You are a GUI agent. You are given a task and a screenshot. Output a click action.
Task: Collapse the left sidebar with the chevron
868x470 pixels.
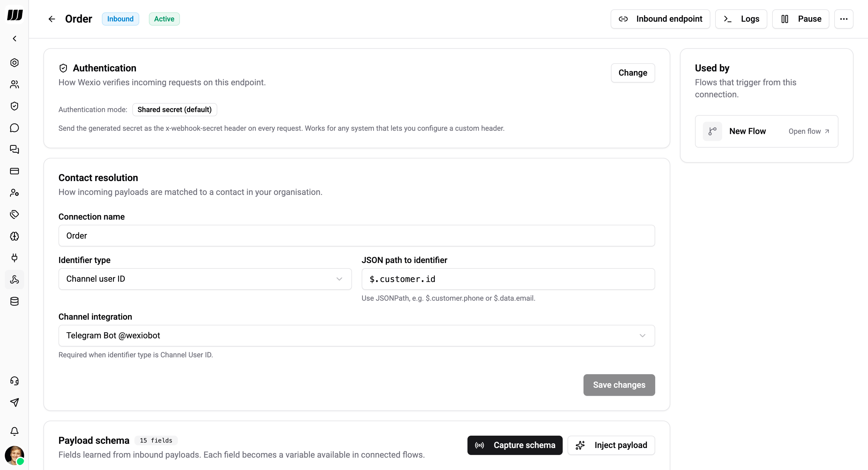[x=14, y=38]
